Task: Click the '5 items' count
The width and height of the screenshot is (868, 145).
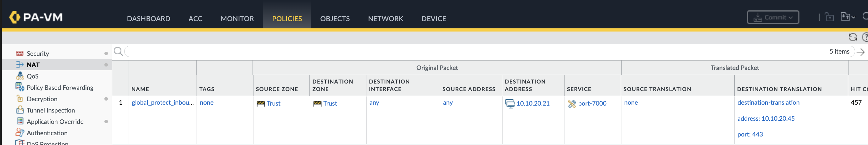Action: pos(839,51)
